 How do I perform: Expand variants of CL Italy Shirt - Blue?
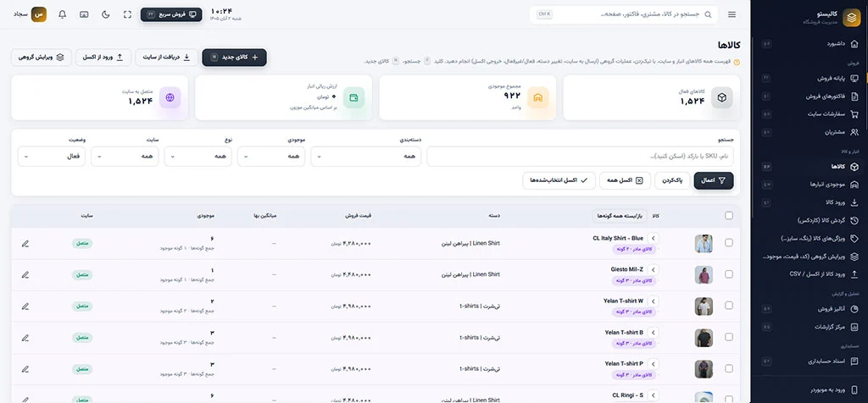pos(654,238)
